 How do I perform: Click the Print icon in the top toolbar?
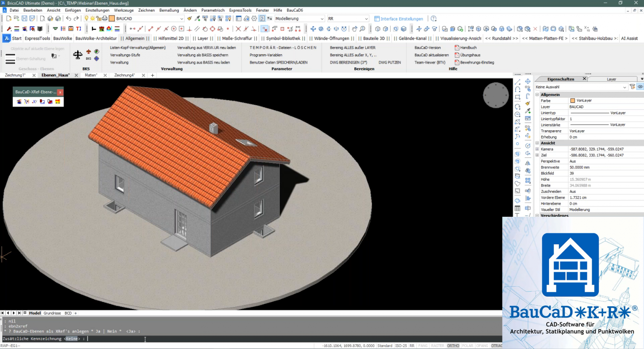[x=50, y=18]
